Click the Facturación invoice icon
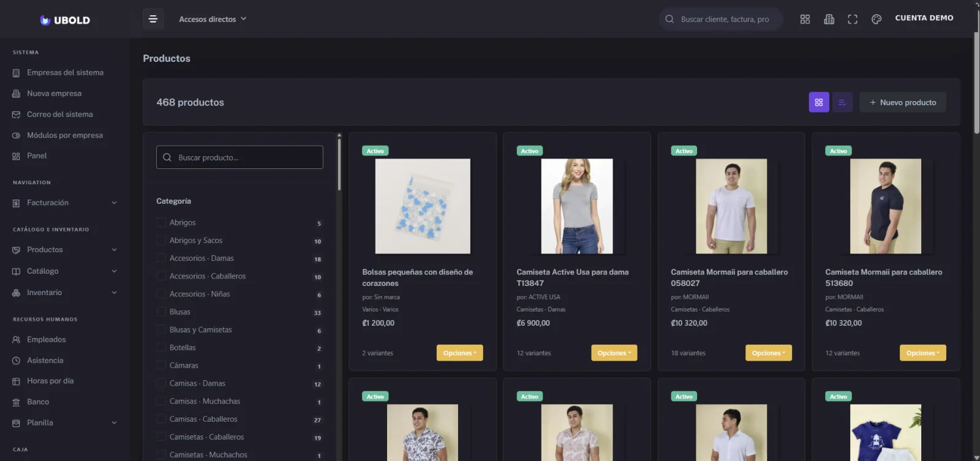The height and width of the screenshot is (461, 980). click(16, 203)
